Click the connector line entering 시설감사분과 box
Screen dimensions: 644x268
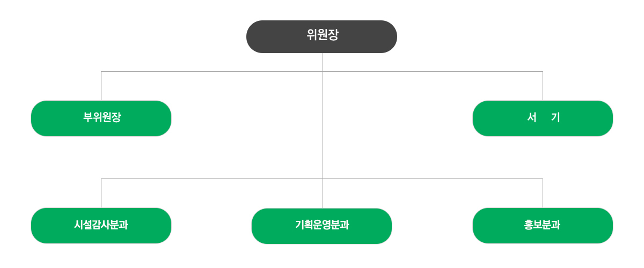pyautogui.click(x=101, y=193)
